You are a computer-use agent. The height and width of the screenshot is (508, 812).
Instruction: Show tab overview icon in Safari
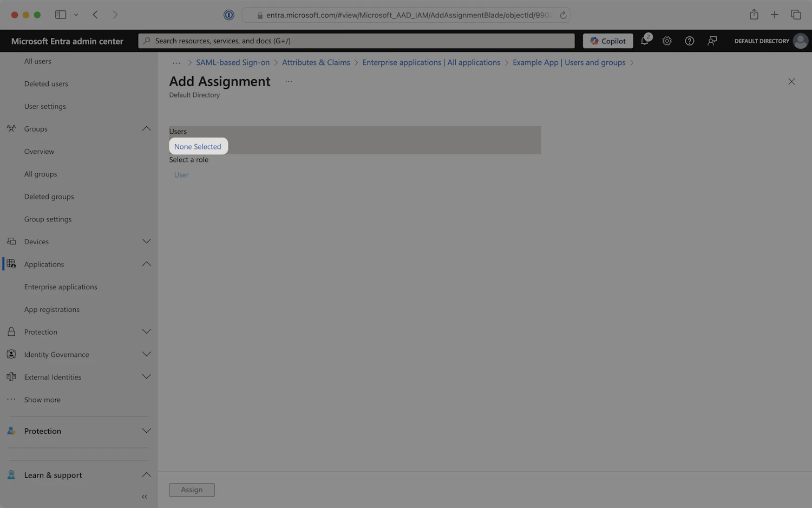tap(796, 15)
